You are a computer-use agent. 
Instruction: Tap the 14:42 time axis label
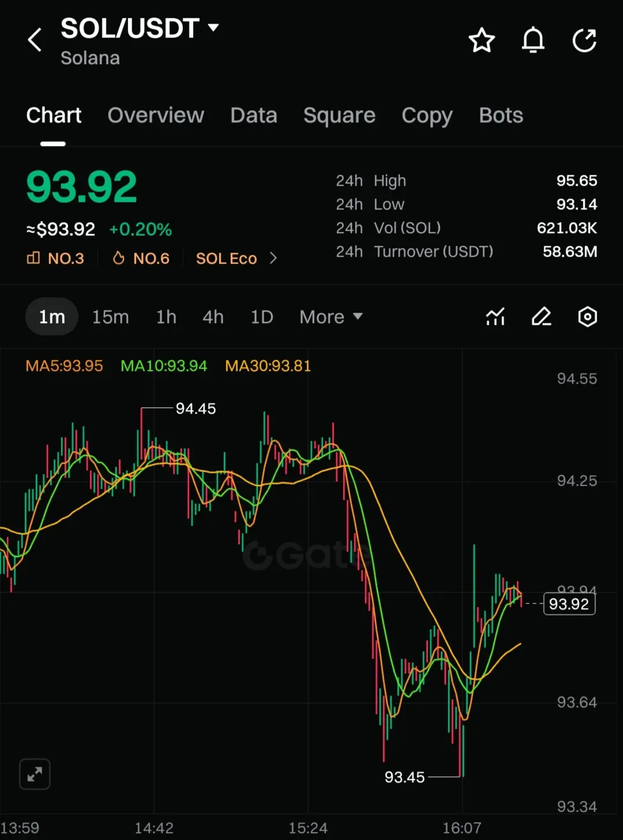(154, 828)
